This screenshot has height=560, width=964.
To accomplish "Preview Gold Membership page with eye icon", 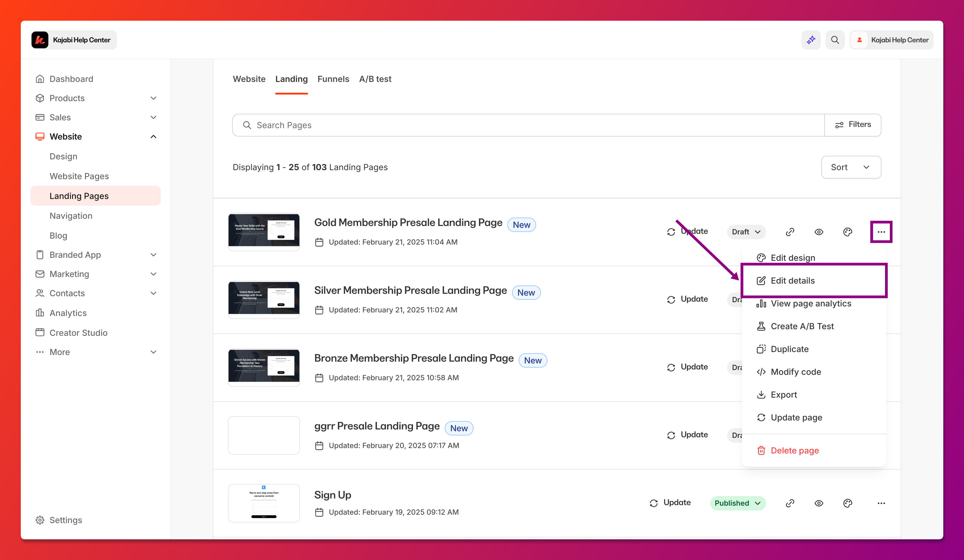I will [819, 232].
